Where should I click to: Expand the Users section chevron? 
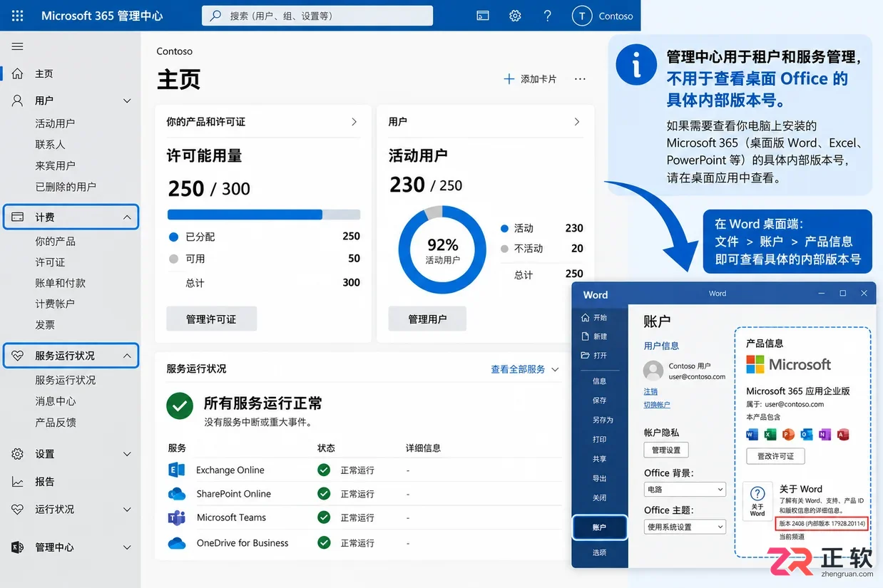pyautogui.click(x=127, y=100)
